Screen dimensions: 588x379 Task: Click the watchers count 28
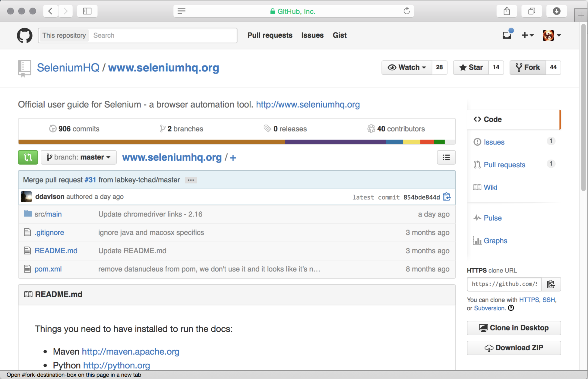(x=439, y=67)
